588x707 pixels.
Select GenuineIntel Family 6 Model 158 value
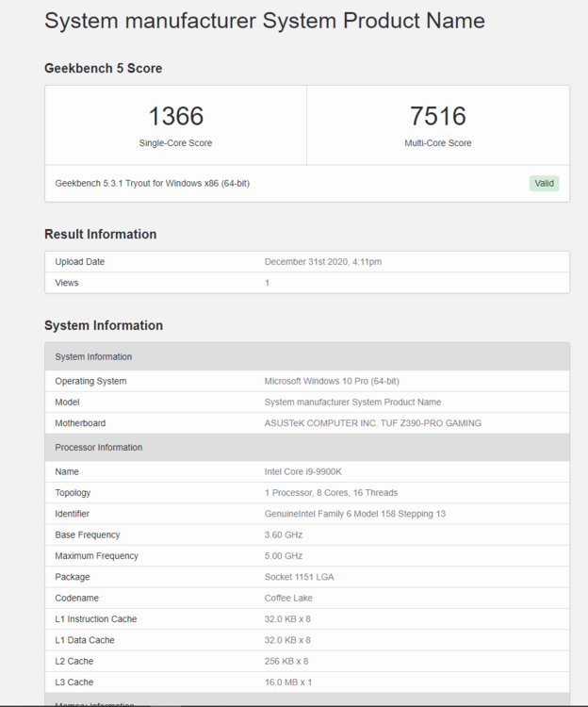click(355, 514)
